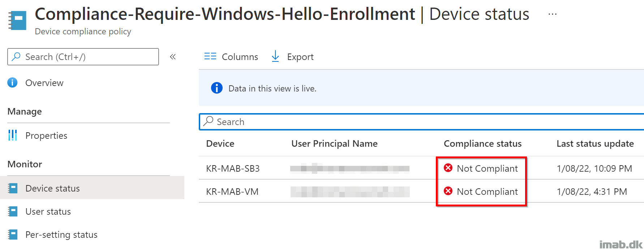Click the magnifier icon in sidebar search
Viewport: 644px width, 249px height.
tap(16, 57)
